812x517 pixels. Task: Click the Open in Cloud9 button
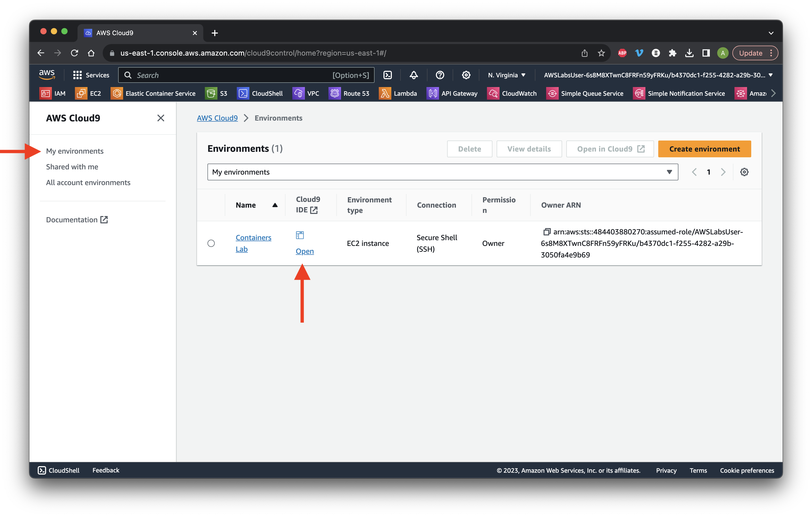click(x=610, y=149)
